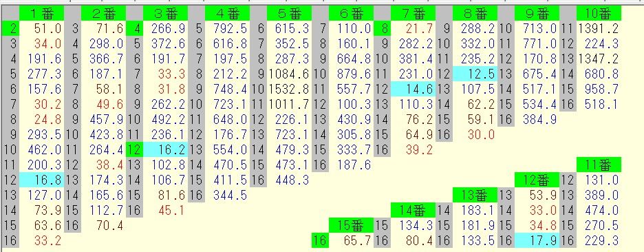Image resolution: width=644 pixels, height=252 pixels.
Task: Click the 1番 green header
Action: tap(41, 14)
